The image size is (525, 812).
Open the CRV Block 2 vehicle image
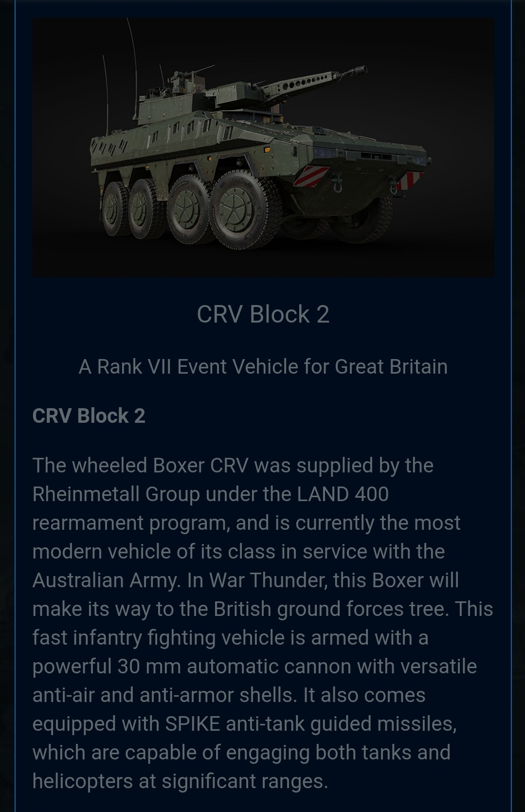point(263,147)
